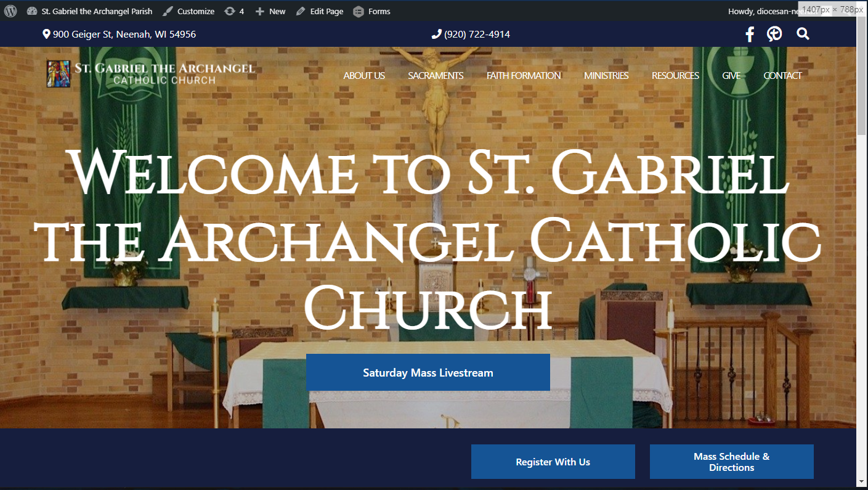
Task: Click Edit Page in admin bar
Action: (x=320, y=11)
